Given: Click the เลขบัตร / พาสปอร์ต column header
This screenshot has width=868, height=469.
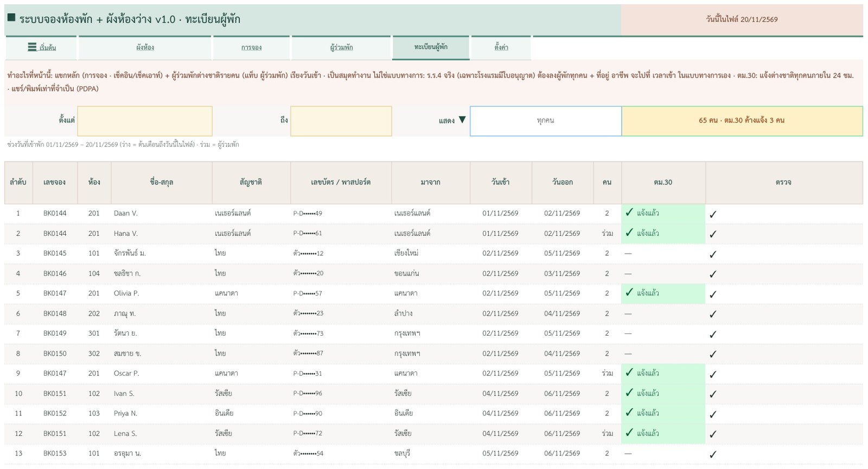Looking at the screenshot, I should 341,182.
